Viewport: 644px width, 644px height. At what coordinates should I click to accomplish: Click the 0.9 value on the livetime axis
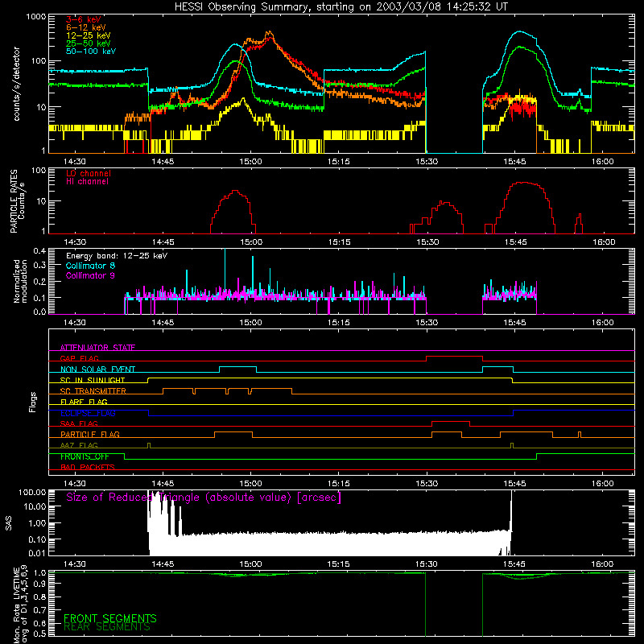click(39, 583)
